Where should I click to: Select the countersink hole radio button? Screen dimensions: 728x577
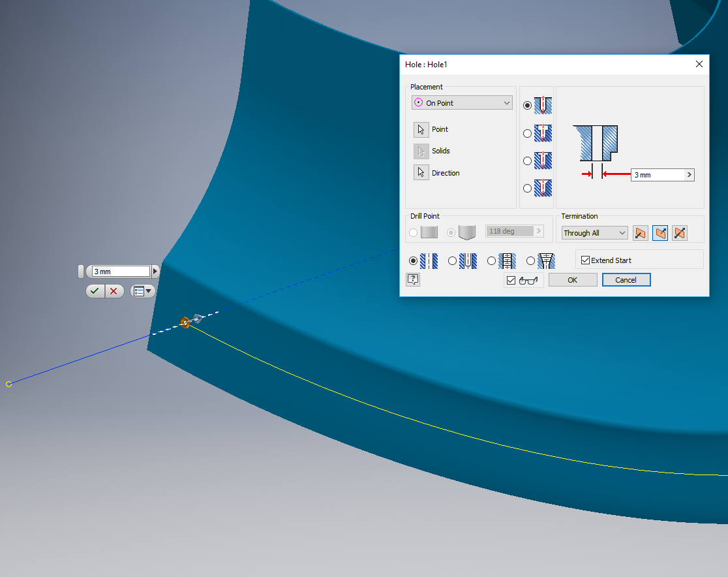coord(528,188)
